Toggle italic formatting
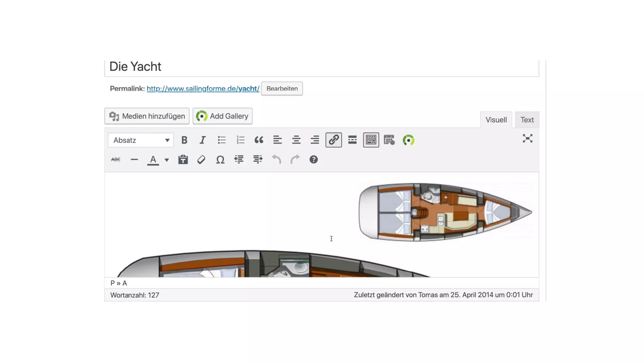The height and width of the screenshot is (362, 644). (203, 140)
